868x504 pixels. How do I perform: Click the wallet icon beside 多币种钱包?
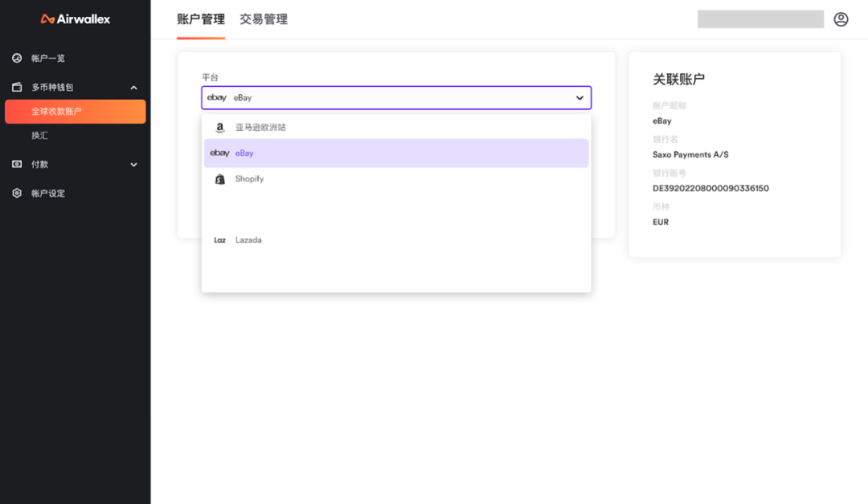coord(17,87)
